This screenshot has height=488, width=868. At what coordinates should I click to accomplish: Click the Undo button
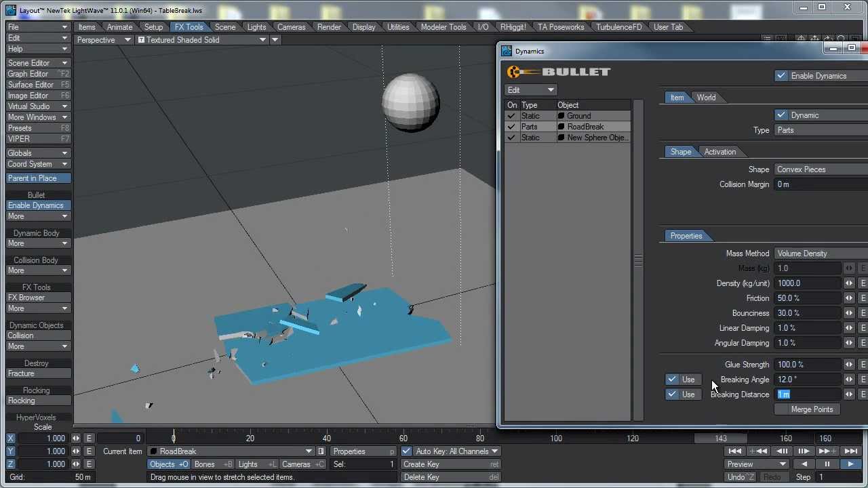click(x=741, y=477)
